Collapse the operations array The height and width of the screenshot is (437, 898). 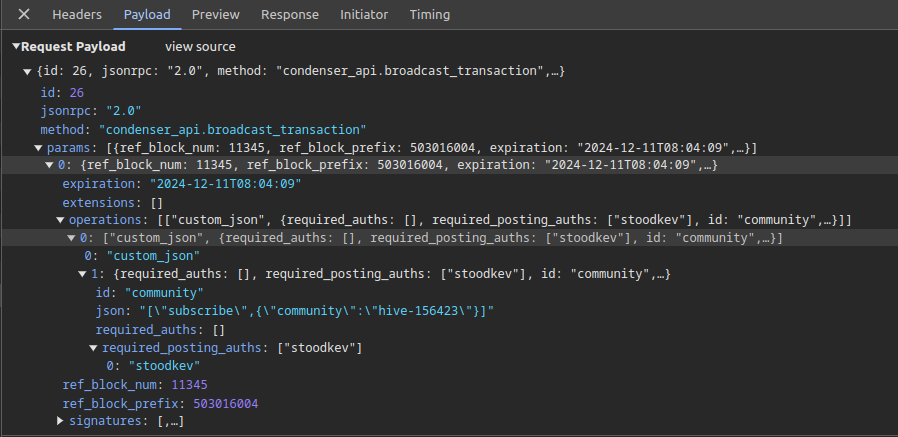click(60, 220)
